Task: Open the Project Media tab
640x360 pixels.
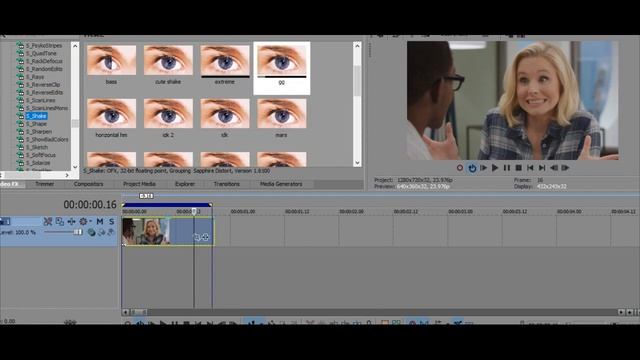Action: [x=139, y=184]
